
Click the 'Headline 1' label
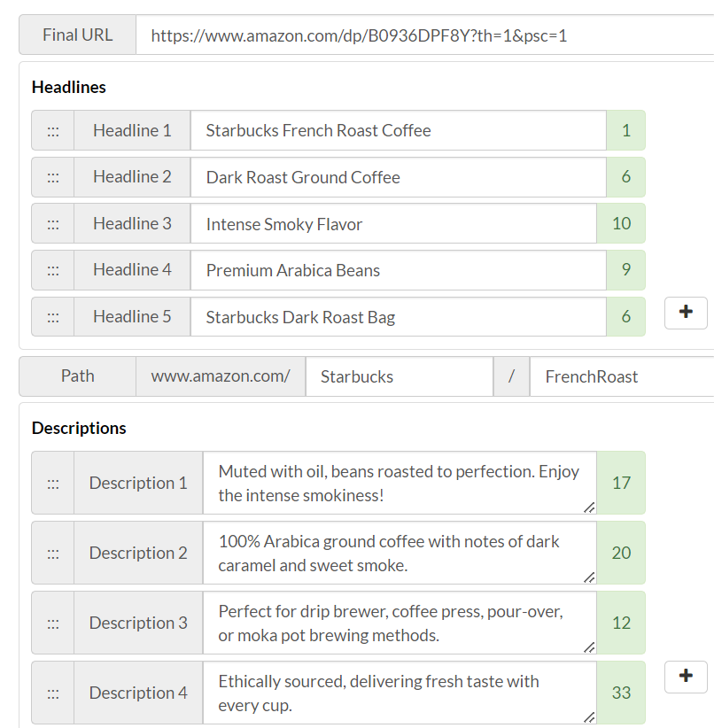click(132, 130)
